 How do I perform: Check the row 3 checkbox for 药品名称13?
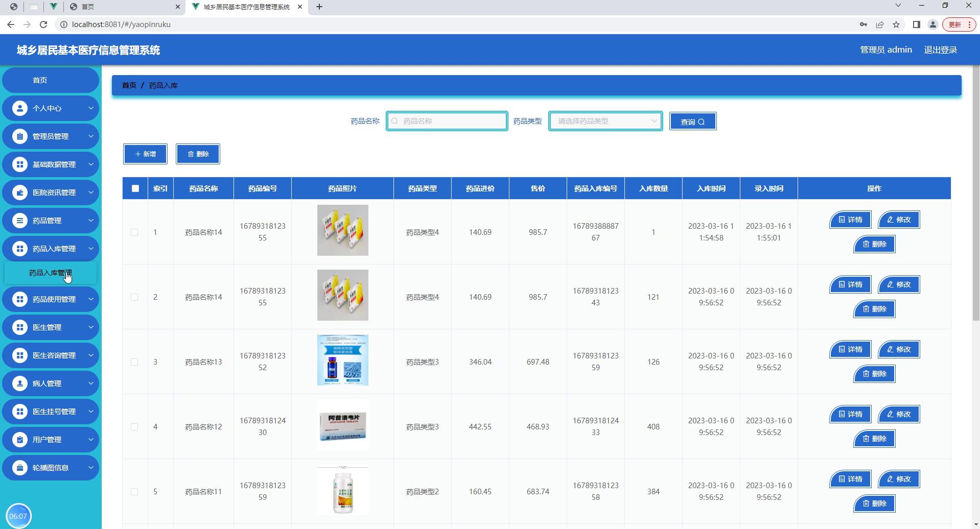[134, 362]
